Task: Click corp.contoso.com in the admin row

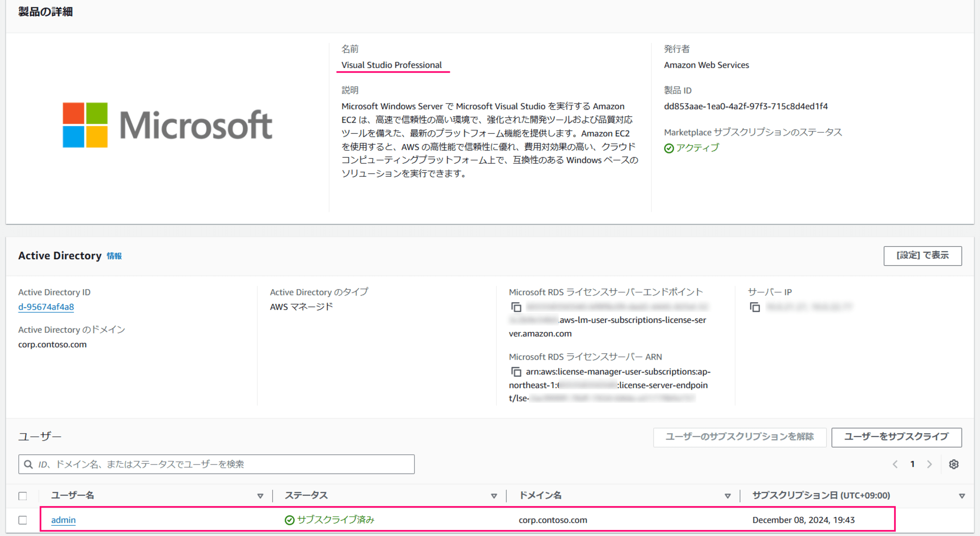Action: click(553, 520)
